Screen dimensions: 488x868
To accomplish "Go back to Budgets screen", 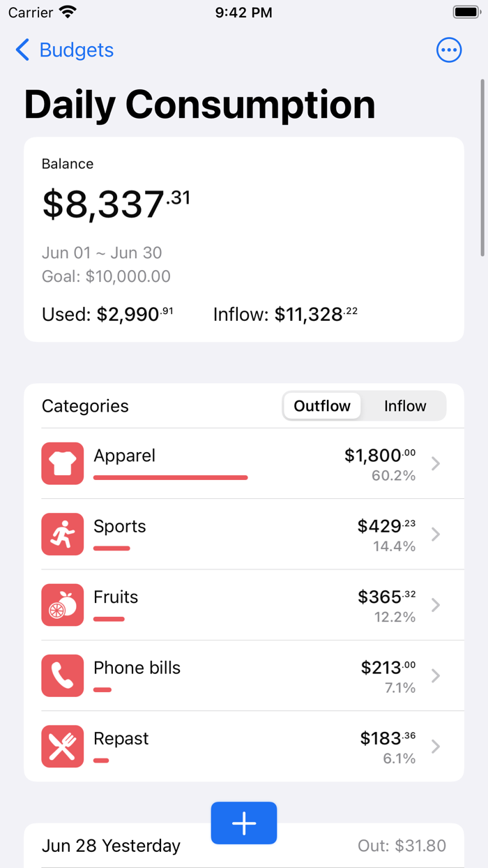I will pos(63,50).
